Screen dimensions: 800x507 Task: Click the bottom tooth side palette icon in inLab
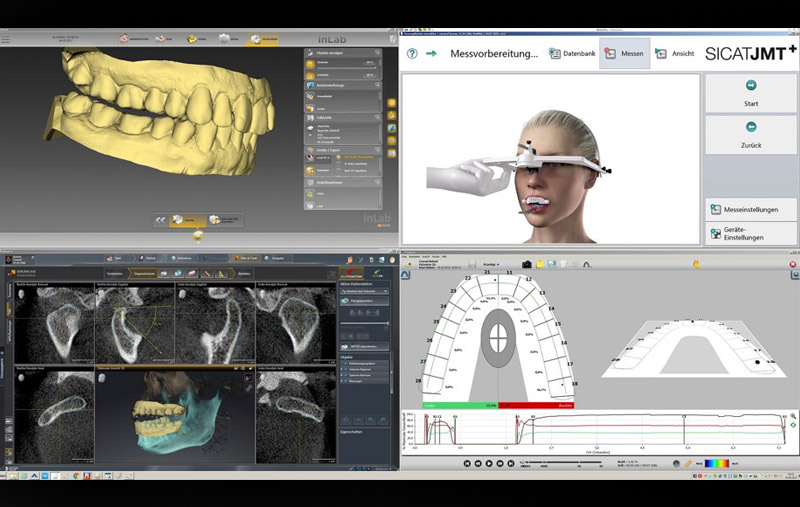point(391,153)
